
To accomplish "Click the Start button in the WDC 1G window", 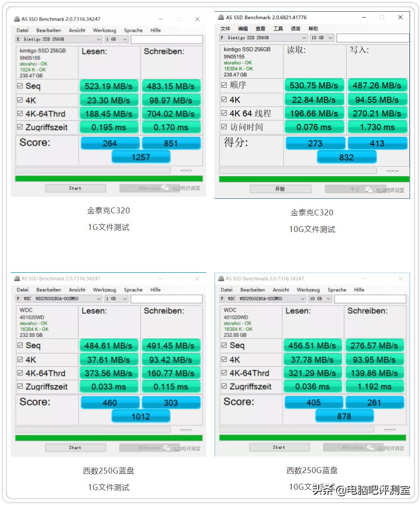I will (x=75, y=447).
